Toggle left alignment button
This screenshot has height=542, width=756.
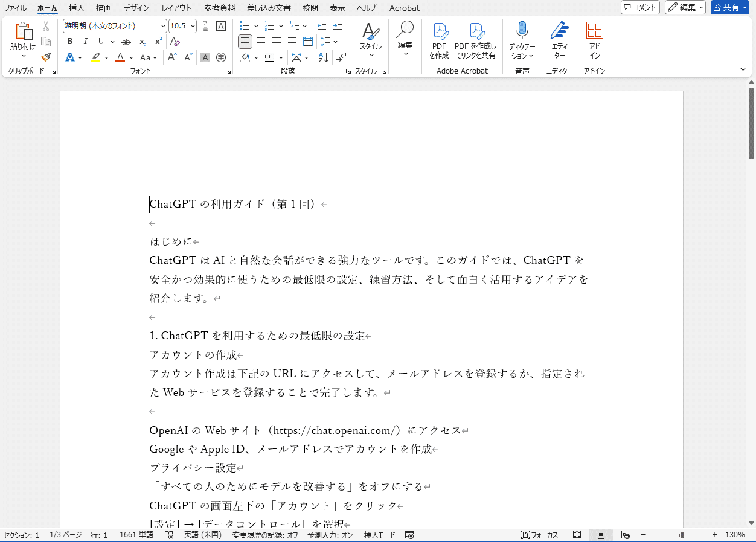click(x=245, y=42)
